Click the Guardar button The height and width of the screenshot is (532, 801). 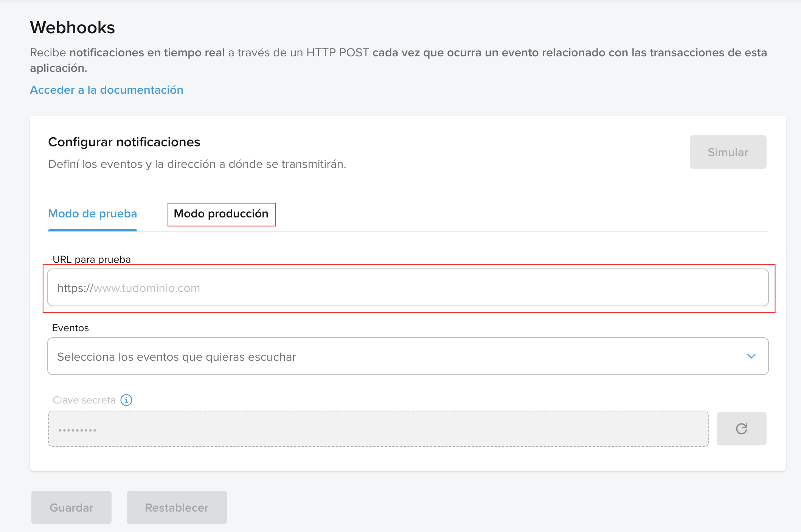point(71,507)
